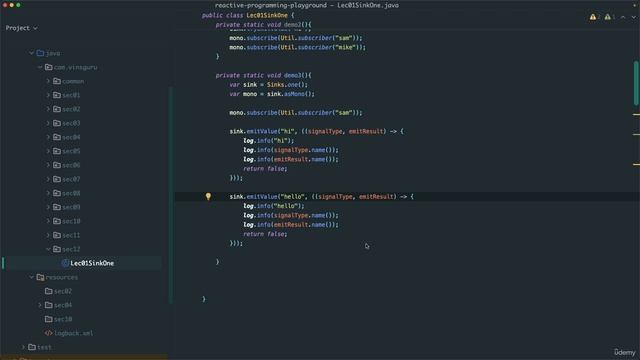
Task: Select the sec05 package label
Action: point(71,151)
